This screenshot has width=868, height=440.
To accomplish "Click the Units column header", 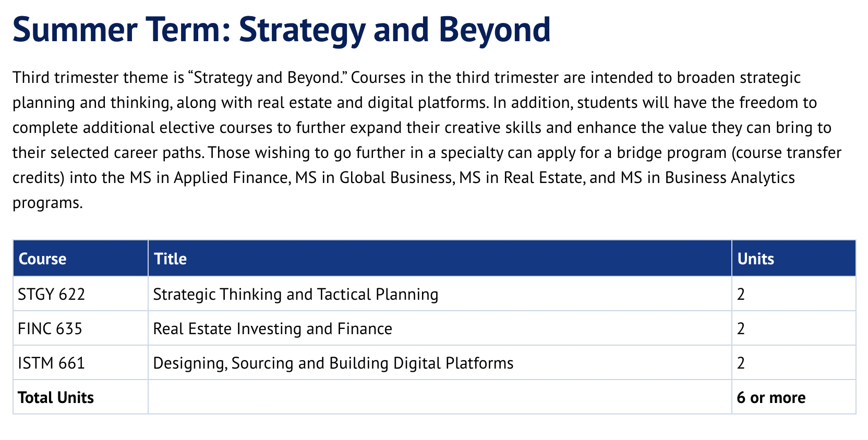I will click(755, 259).
